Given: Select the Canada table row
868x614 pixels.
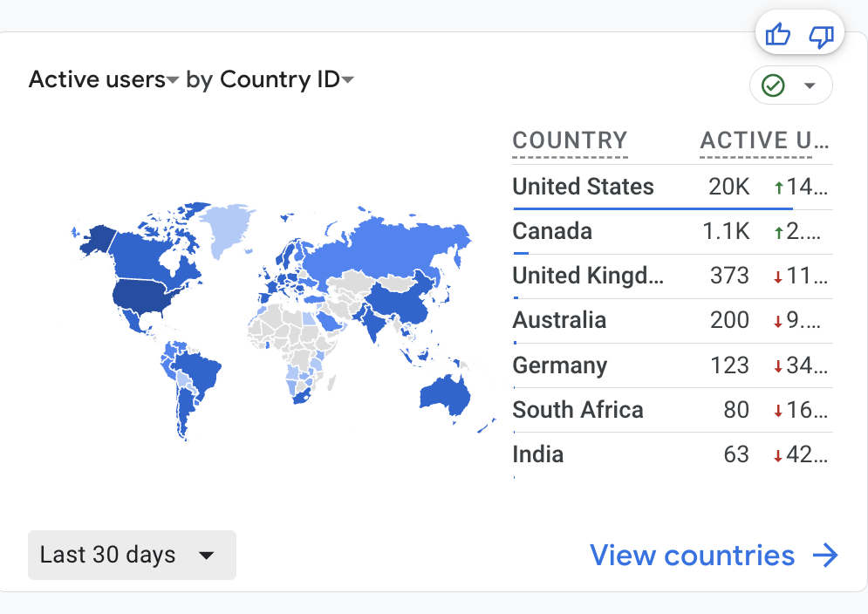Looking at the screenshot, I should point(673,232).
